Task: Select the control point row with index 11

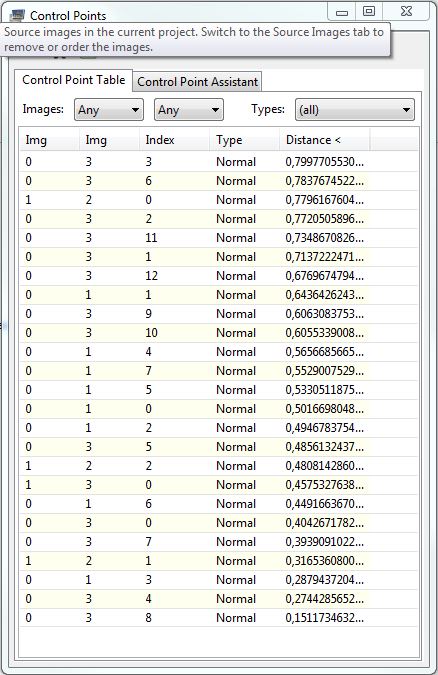Action: (218, 238)
